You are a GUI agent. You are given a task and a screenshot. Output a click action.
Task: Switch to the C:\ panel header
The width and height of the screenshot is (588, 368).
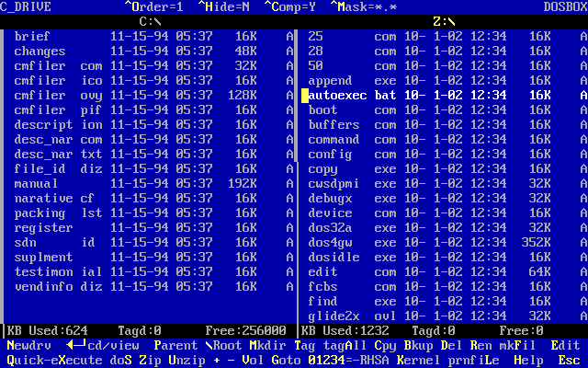150,20
